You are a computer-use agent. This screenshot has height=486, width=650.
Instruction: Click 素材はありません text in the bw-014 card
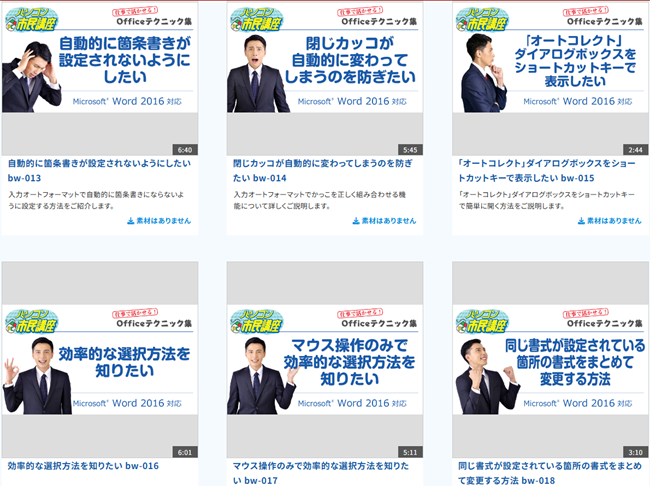tap(390, 221)
